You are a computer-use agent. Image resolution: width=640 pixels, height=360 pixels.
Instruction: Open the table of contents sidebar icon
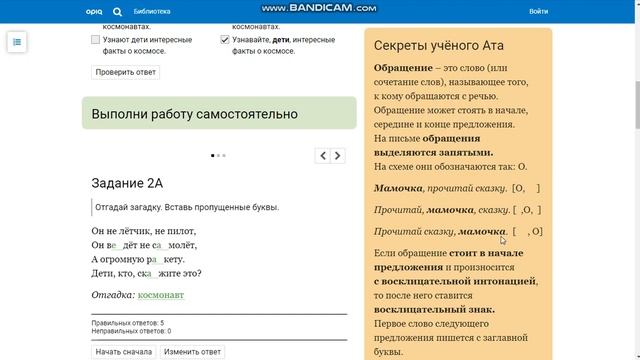pyautogui.click(x=17, y=42)
